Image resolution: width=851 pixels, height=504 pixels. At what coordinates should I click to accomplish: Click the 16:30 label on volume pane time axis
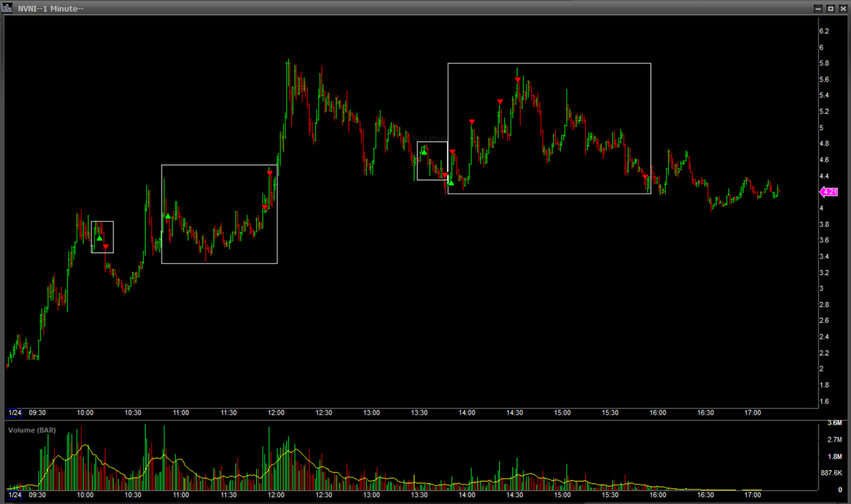706,495
